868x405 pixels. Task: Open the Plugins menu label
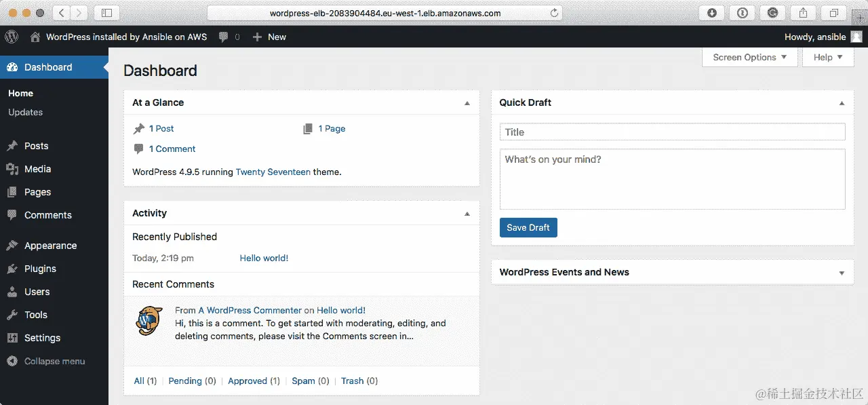pyautogui.click(x=41, y=269)
